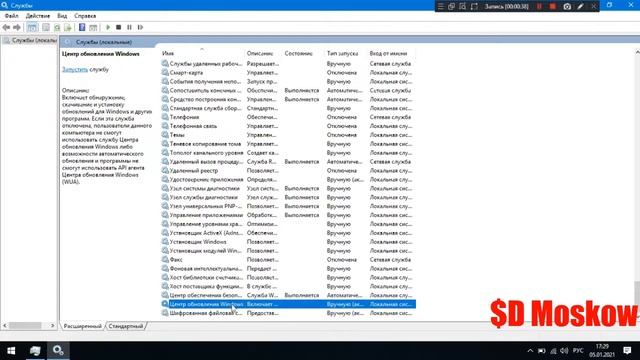
Task: Select the Шифрованная файловая service row
Action: 288,313
